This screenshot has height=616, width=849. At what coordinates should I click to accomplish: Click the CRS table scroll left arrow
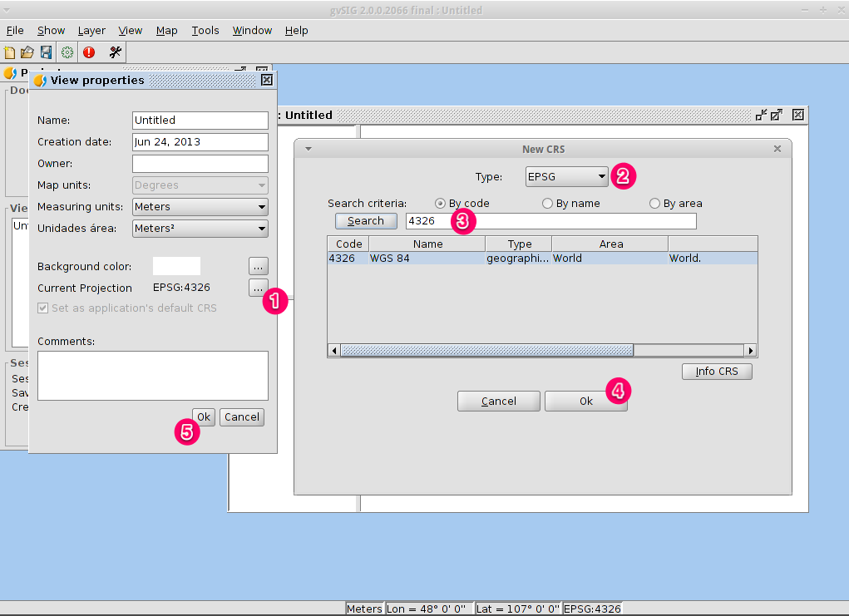coord(334,351)
